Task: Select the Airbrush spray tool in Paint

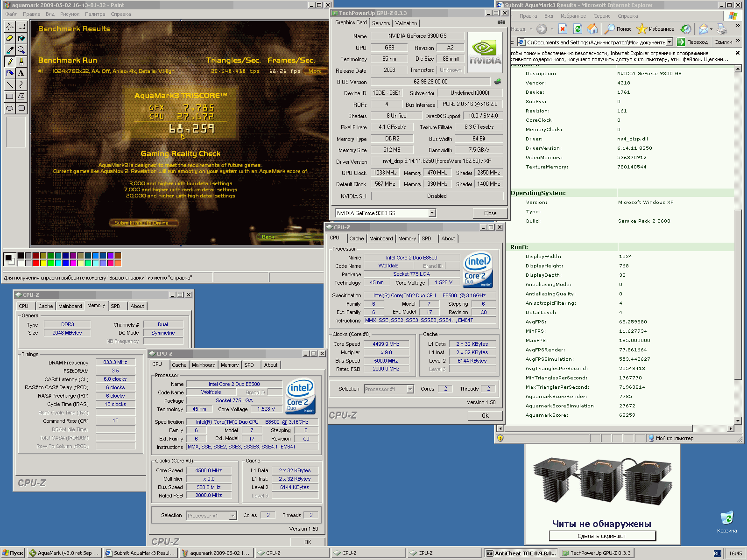Action: (10, 73)
